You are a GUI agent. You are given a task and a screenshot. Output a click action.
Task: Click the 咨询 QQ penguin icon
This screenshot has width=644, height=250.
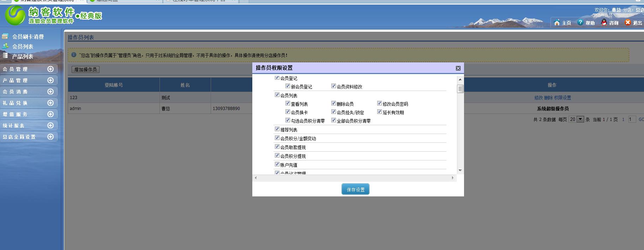tap(604, 23)
